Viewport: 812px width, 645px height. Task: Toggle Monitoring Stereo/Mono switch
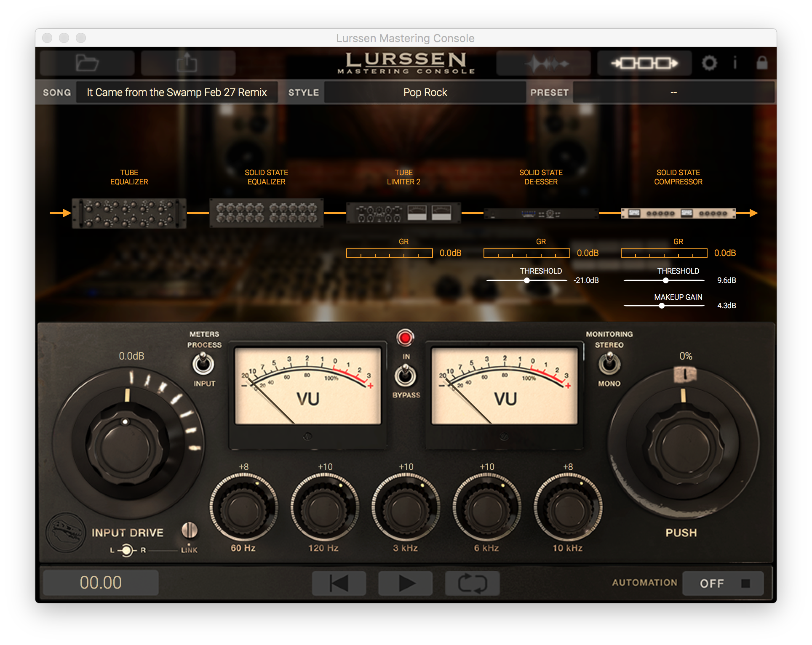point(609,364)
